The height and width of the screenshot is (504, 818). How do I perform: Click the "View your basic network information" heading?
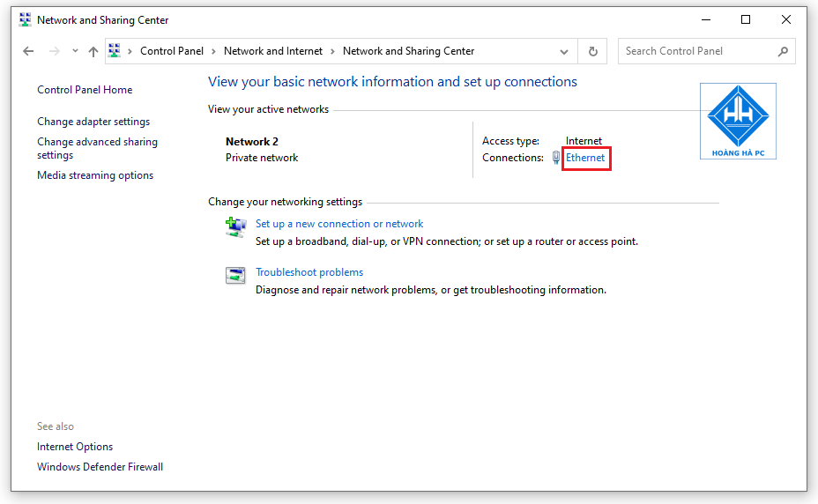click(x=392, y=82)
